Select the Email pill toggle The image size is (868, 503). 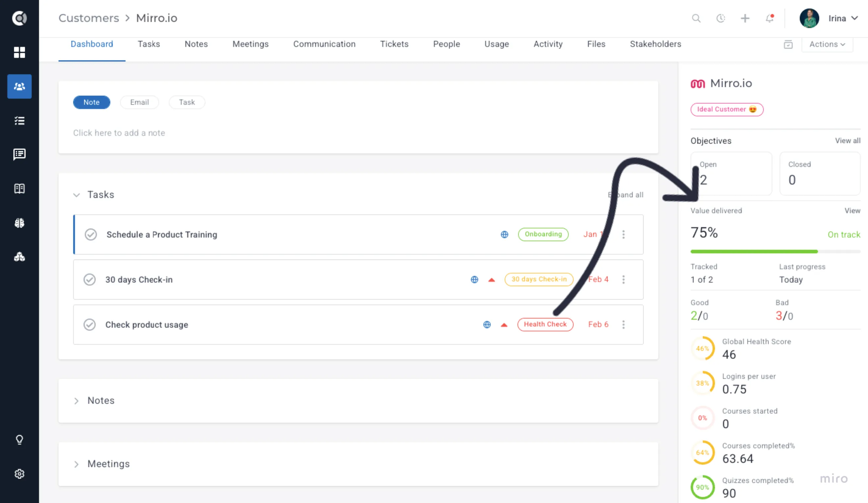point(139,102)
